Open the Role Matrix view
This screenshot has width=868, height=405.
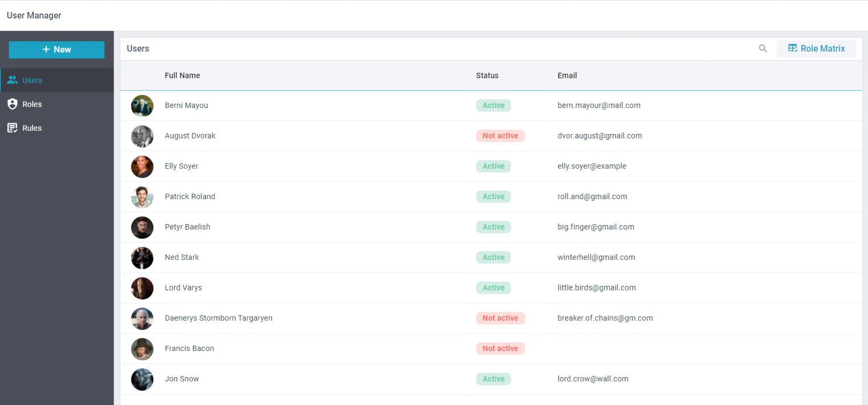816,48
